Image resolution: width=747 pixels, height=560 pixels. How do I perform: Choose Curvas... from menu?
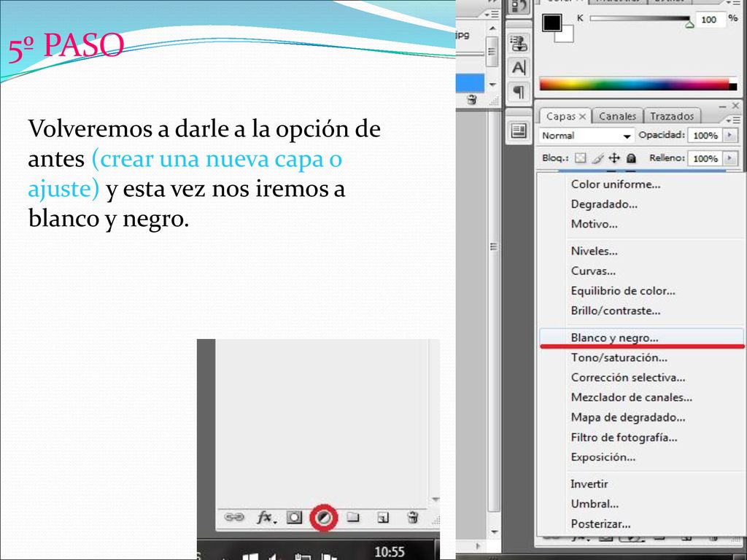point(593,271)
